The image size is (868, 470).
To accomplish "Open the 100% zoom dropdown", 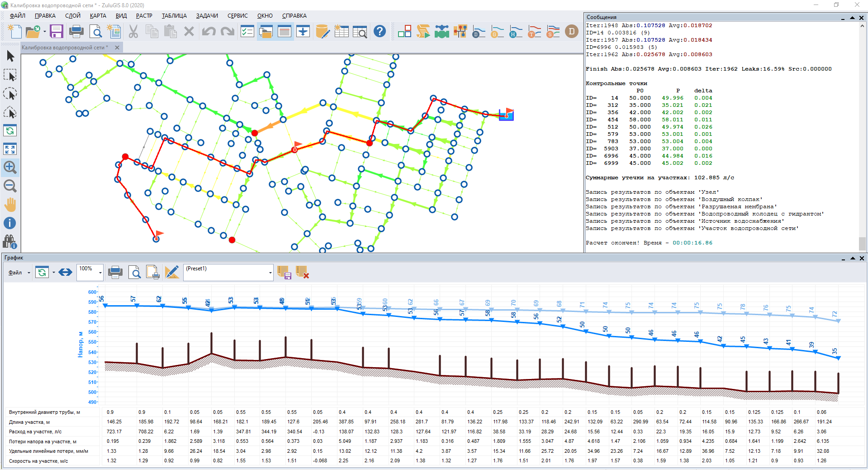I will click(x=100, y=272).
